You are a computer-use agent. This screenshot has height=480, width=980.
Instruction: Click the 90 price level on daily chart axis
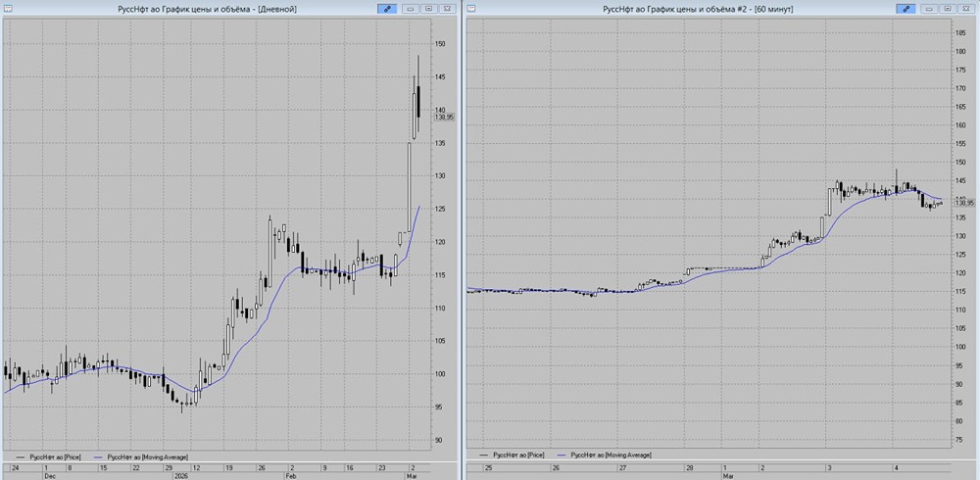pyautogui.click(x=441, y=440)
